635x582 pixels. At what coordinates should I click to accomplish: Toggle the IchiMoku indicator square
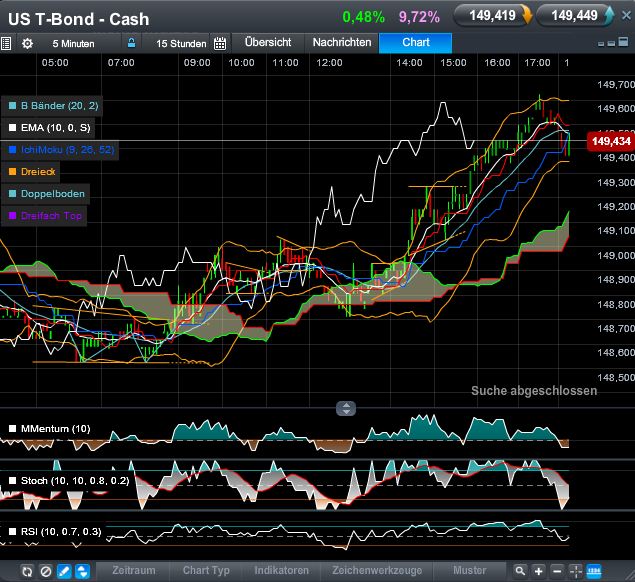point(13,149)
